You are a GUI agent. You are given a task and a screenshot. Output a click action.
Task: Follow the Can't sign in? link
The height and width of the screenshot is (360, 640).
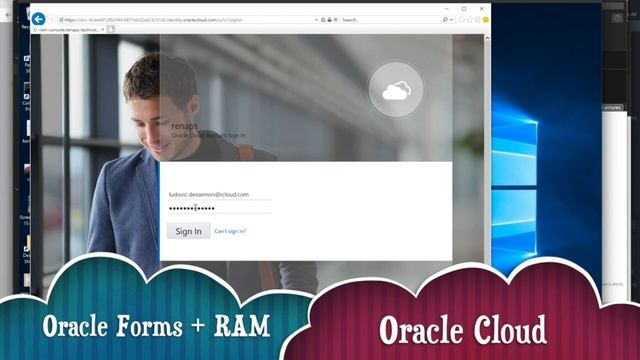230,231
